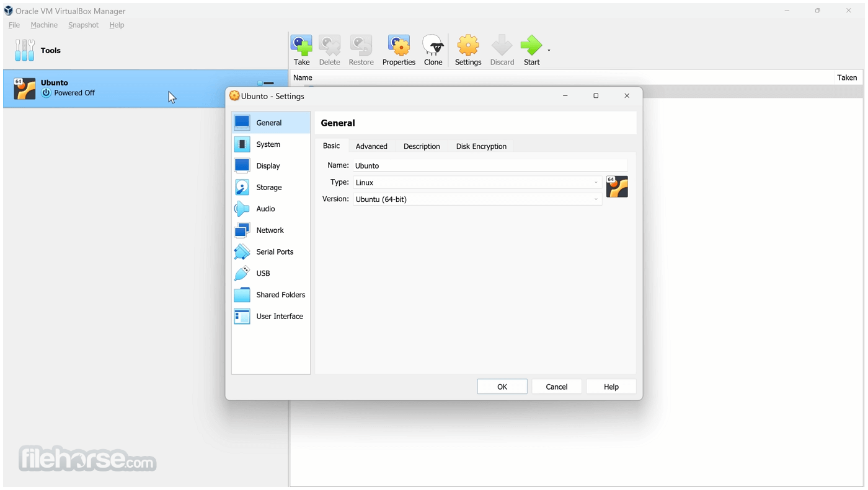
Task: Click the Delete snapshot toolbar icon
Action: click(x=329, y=50)
